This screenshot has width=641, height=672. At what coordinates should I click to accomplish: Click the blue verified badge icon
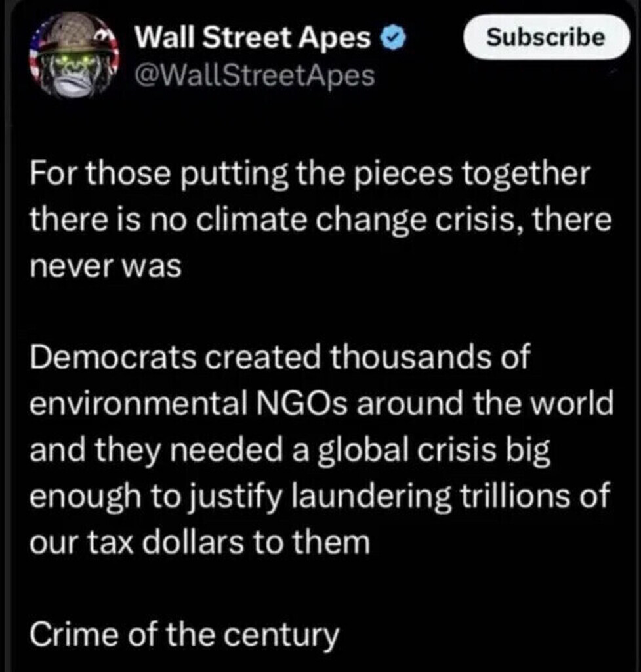(392, 39)
